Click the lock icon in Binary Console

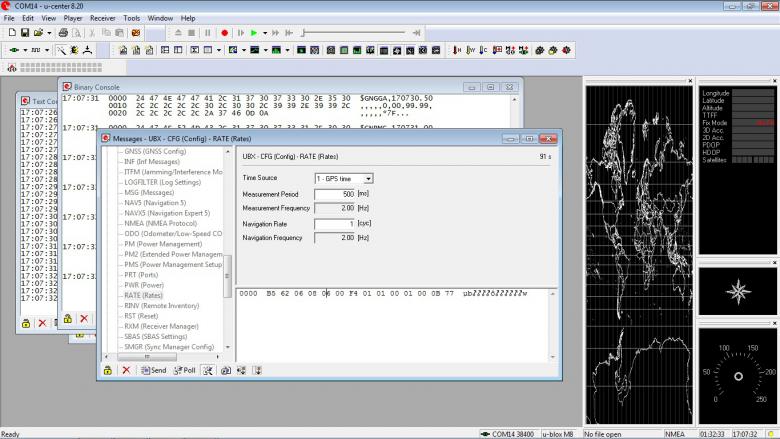tap(68, 319)
